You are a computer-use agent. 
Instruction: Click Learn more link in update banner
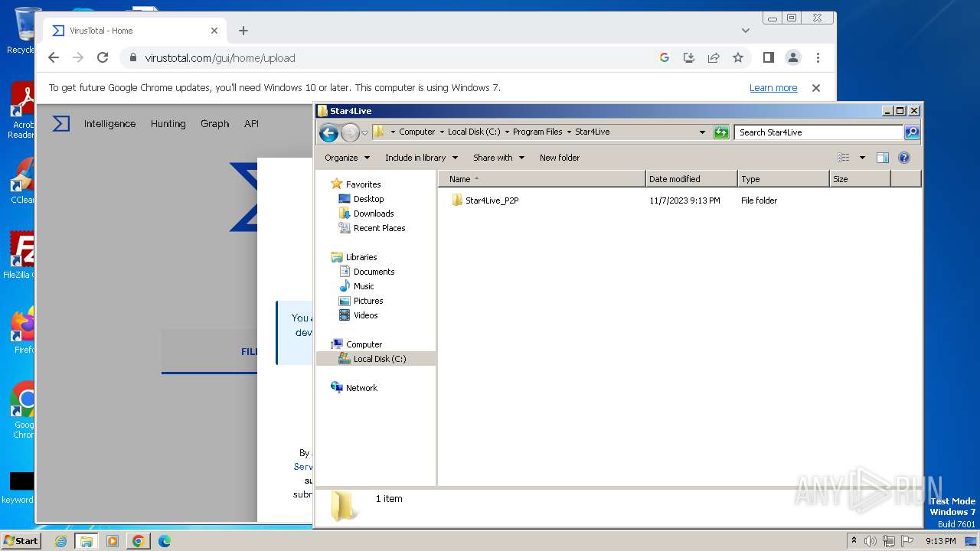[x=773, y=88]
